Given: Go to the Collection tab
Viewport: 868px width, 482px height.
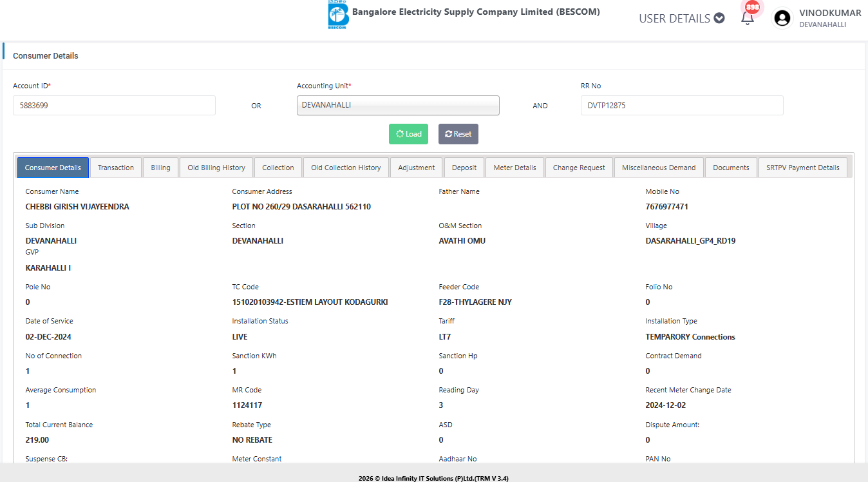Looking at the screenshot, I should 278,168.
